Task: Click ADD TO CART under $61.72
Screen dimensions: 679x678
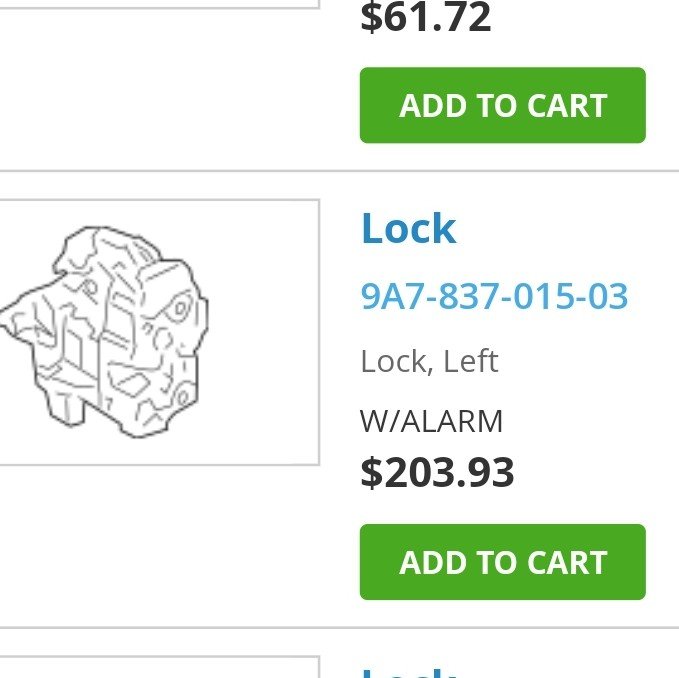Action: click(502, 105)
